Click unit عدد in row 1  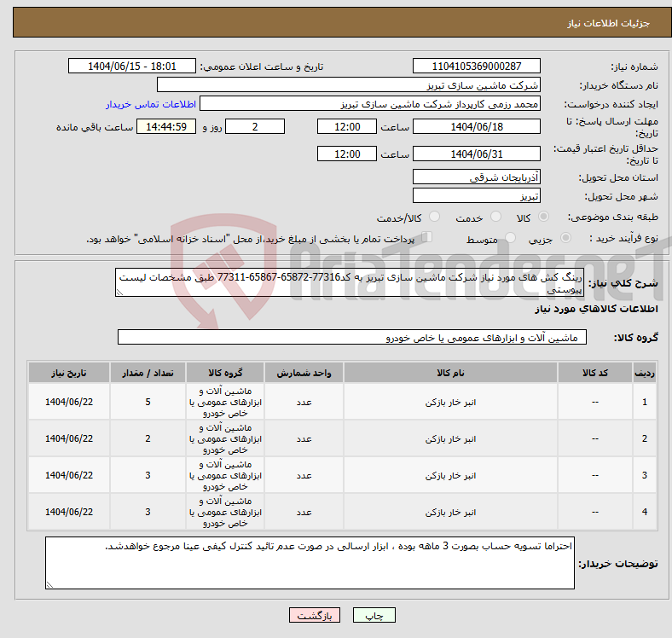(304, 403)
